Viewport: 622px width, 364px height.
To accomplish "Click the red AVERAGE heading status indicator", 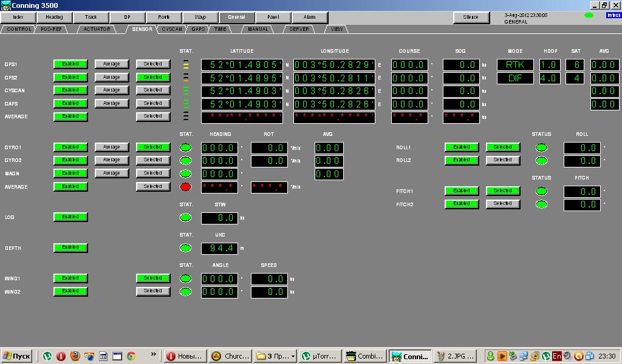I will click(186, 187).
